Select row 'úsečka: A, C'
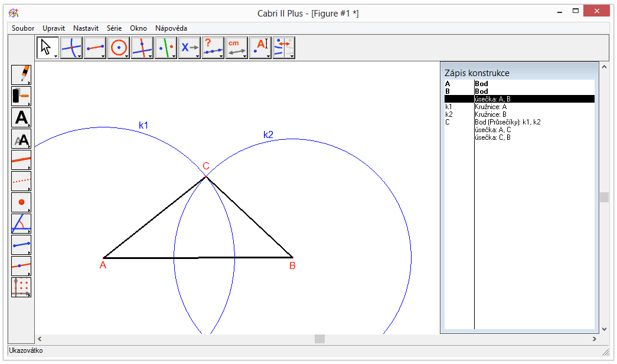This screenshot has width=617, height=364. tap(520, 130)
